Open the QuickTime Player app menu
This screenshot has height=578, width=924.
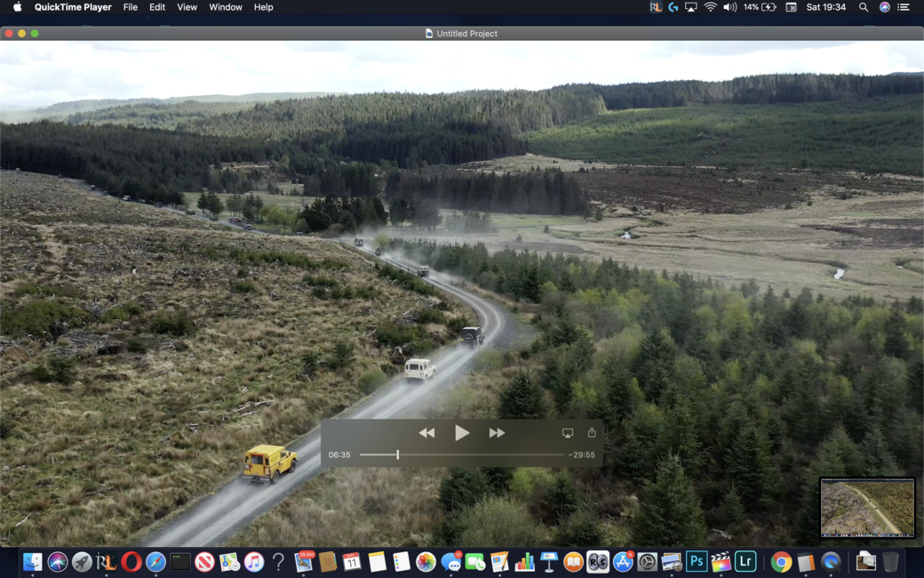pyautogui.click(x=73, y=7)
